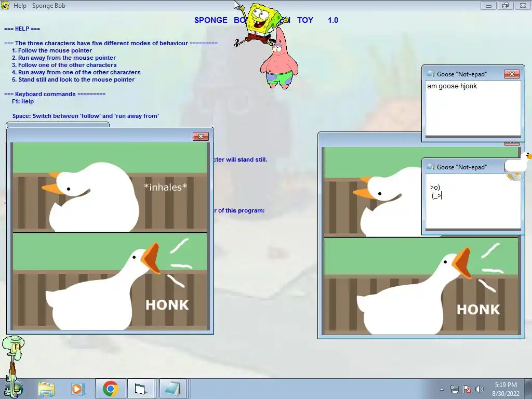The width and height of the screenshot is (532, 399).
Task: Click "4. Run away from one of the other characters"
Action: coord(76,72)
